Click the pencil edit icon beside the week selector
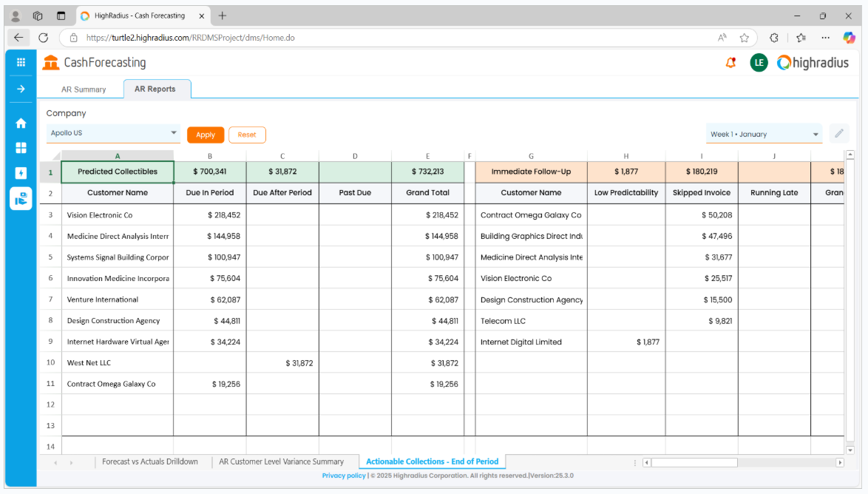Viewport: 868px width, 494px height. pyautogui.click(x=839, y=133)
